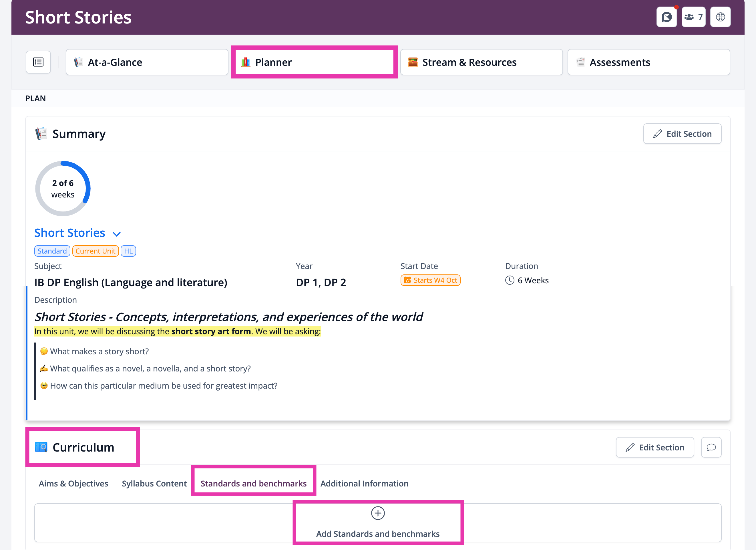
Task: Click the HL tag
Action: (128, 251)
